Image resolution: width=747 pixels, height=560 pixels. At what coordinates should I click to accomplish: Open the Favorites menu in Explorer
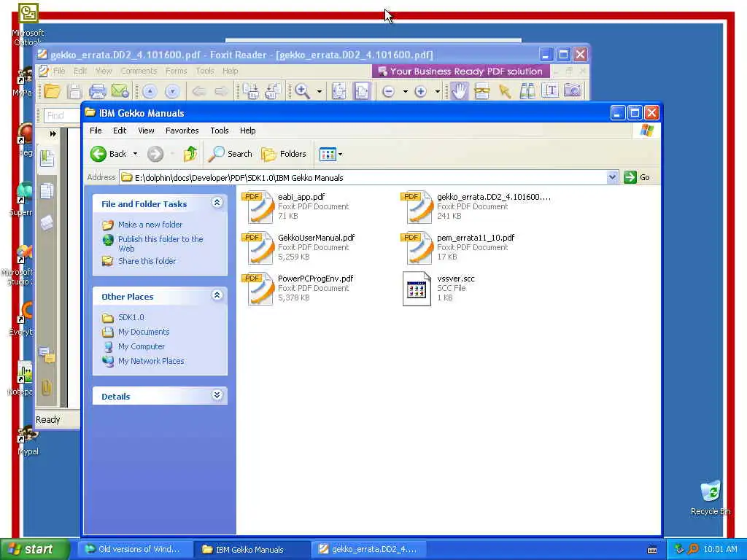point(182,131)
